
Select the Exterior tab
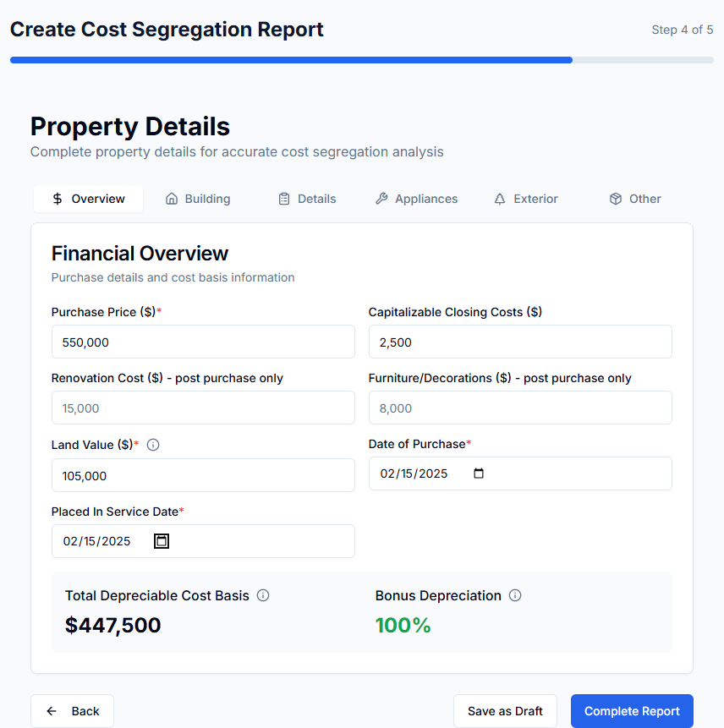pyautogui.click(x=526, y=199)
